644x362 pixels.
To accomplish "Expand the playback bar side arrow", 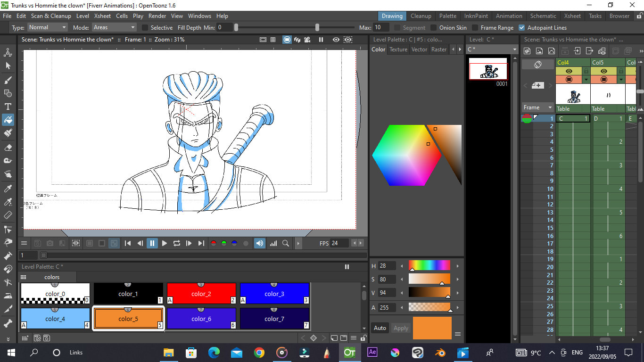I will click(x=298, y=243).
